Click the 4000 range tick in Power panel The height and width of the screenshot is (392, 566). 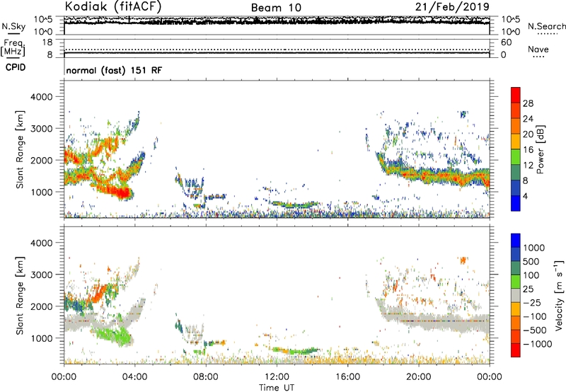pyautogui.click(x=42, y=97)
